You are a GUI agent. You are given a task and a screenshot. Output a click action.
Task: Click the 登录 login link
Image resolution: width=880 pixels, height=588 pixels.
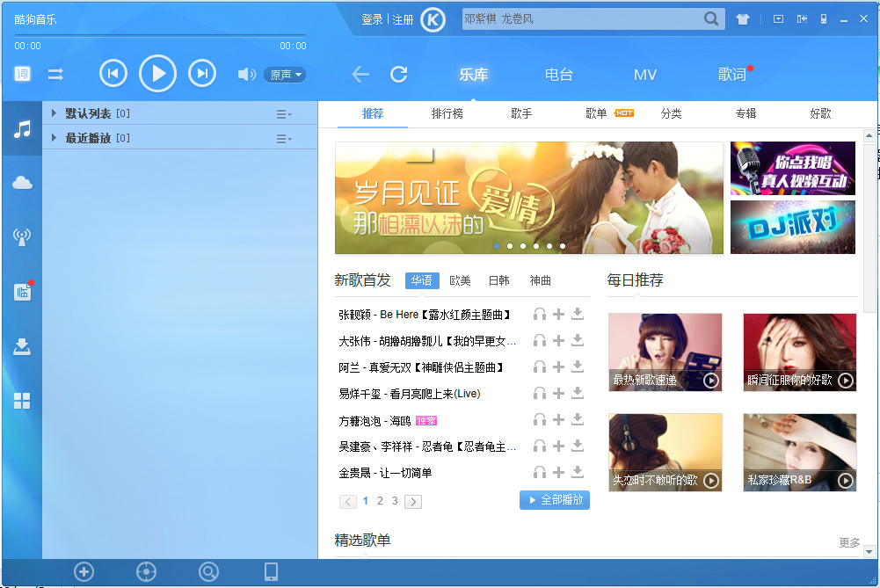pos(372,19)
